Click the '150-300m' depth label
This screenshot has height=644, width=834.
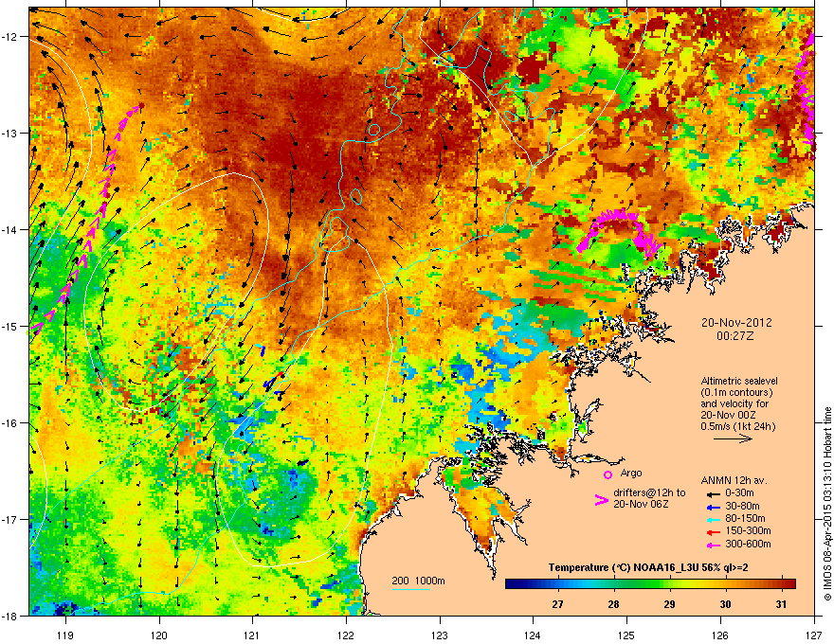[748, 530]
